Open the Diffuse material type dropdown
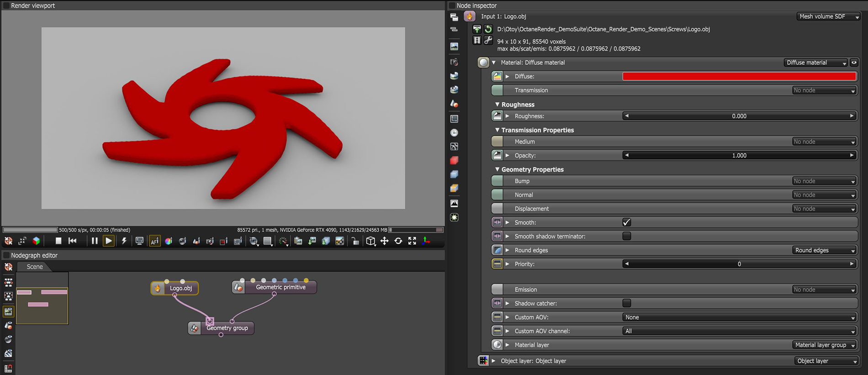The image size is (868, 375). (815, 63)
